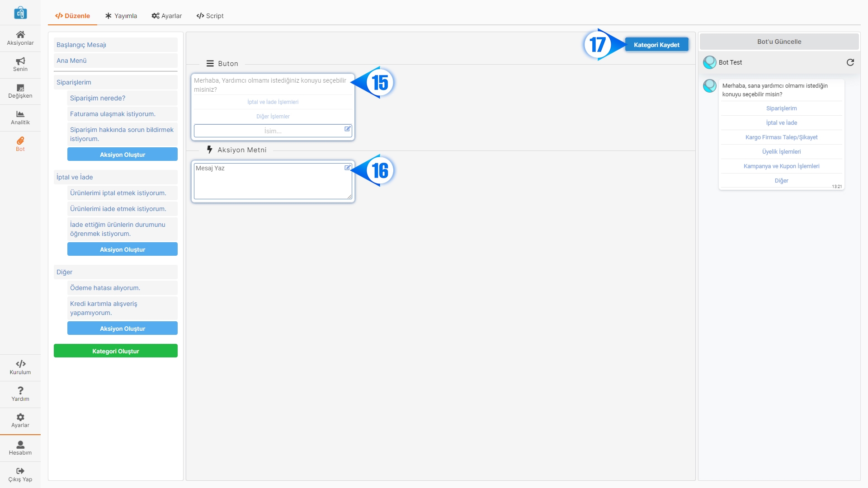Click edit icon in İsim field
Viewport: 868px width, 488px height.
point(347,129)
